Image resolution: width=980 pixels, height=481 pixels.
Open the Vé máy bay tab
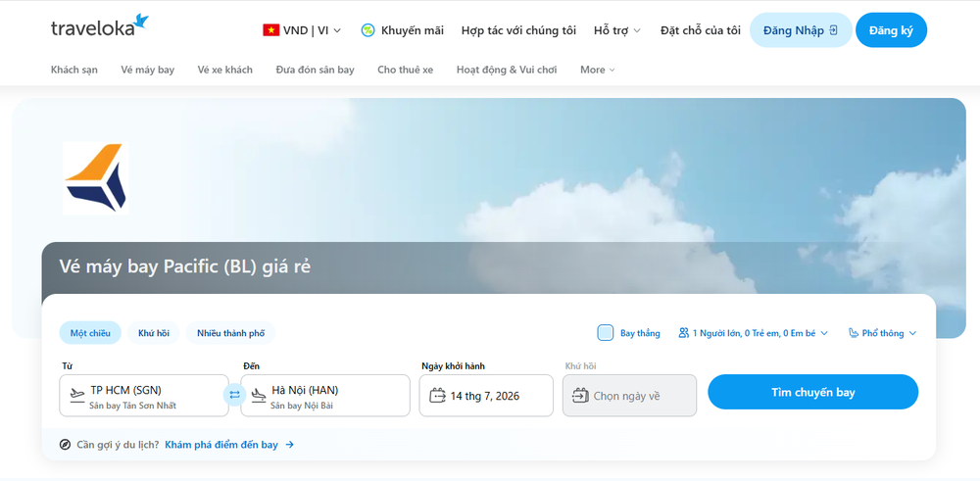click(x=148, y=70)
